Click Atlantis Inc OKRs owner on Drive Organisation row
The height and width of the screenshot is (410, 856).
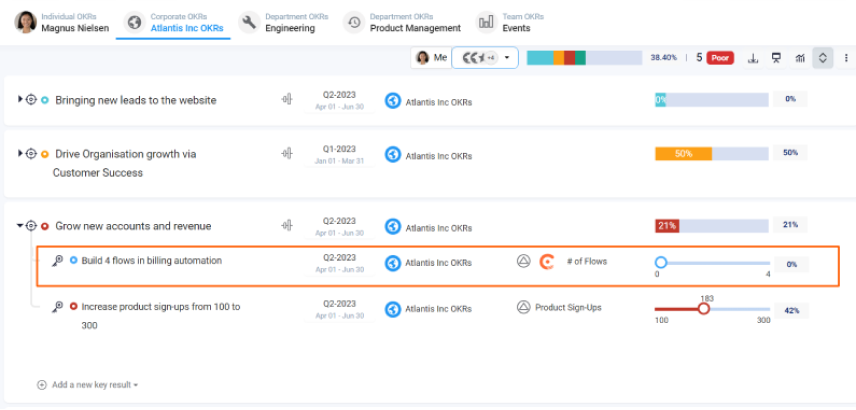pyautogui.click(x=429, y=156)
